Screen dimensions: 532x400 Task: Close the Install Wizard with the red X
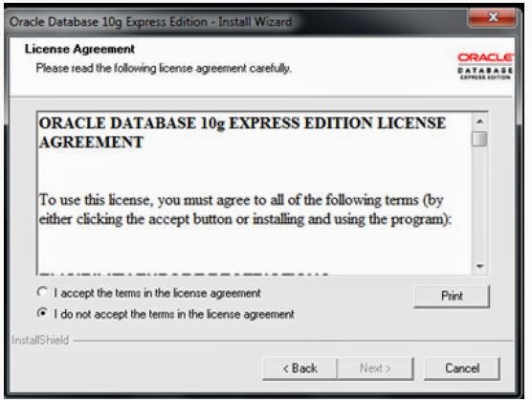[493, 17]
